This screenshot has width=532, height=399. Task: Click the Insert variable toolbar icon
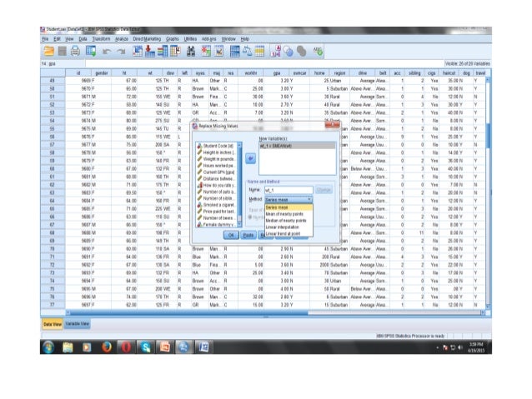(219, 51)
